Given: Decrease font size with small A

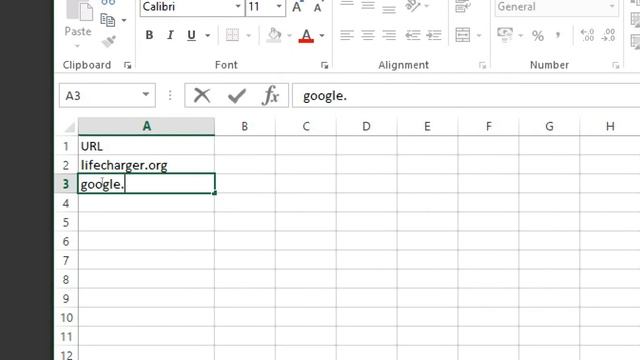Looking at the screenshot, I should [318, 7].
